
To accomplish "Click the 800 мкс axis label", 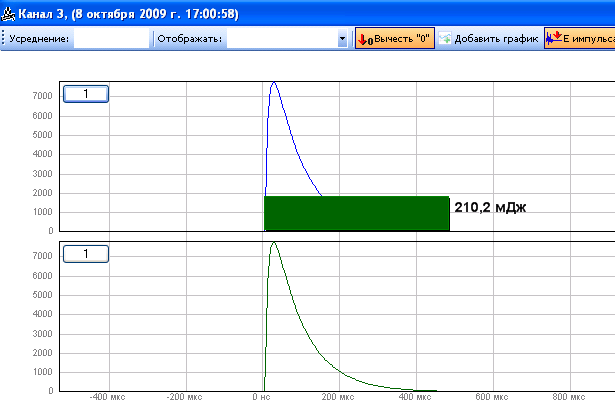I will 569,397.
